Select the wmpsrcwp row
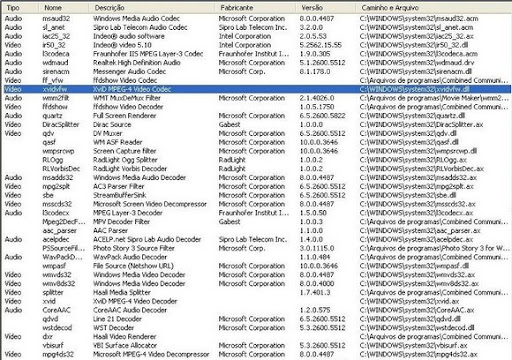The height and width of the screenshot is (360, 512). pyautogui.click(x=257, y=151)
